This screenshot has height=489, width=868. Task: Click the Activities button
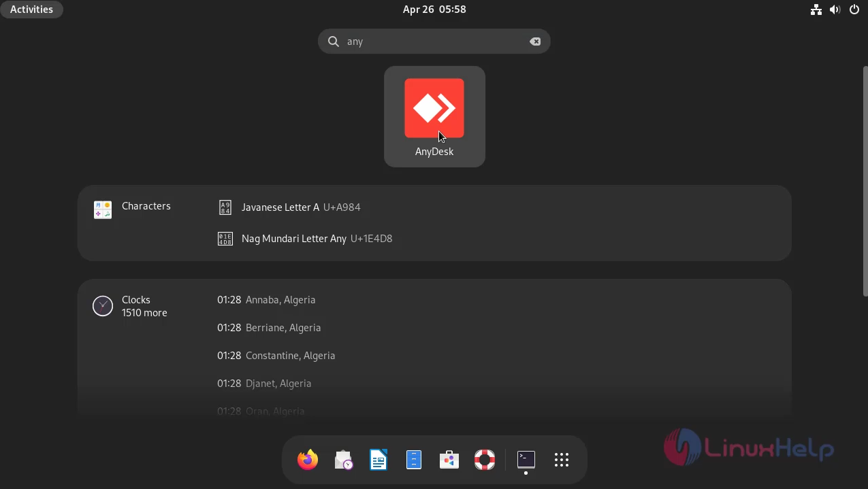click(31, 10)
